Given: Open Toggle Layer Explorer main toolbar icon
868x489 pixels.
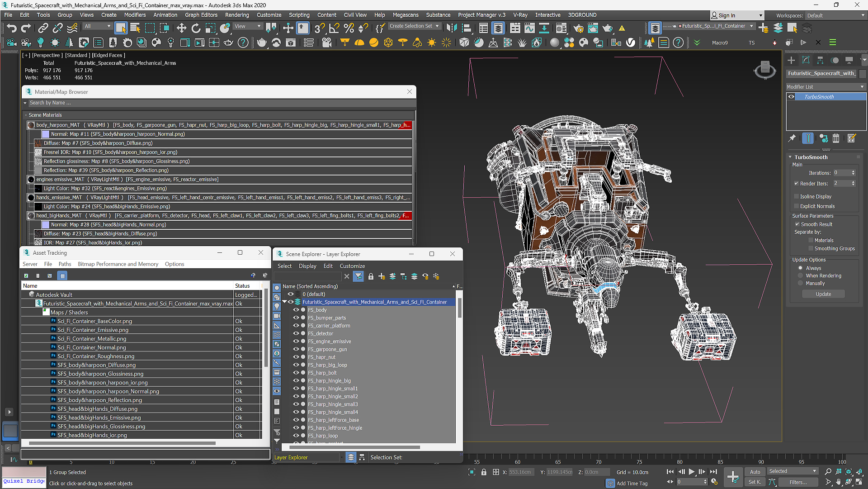Looking at the screenshot, I should 498,28.
